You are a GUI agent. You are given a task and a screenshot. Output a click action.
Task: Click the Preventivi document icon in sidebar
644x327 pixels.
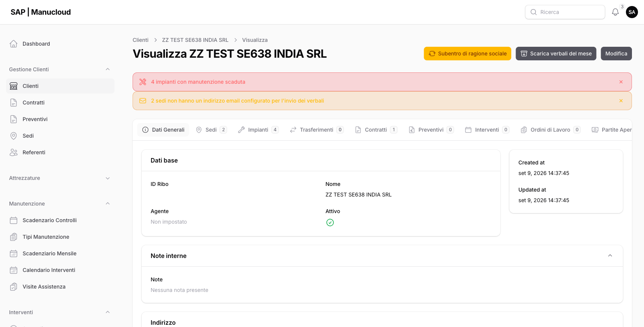point(14,119)
